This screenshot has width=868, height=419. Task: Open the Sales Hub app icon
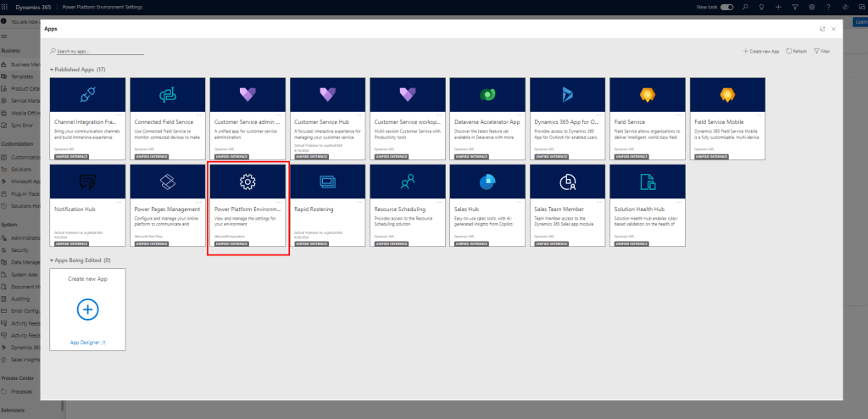pyautogui.click(x=487, y=182)
